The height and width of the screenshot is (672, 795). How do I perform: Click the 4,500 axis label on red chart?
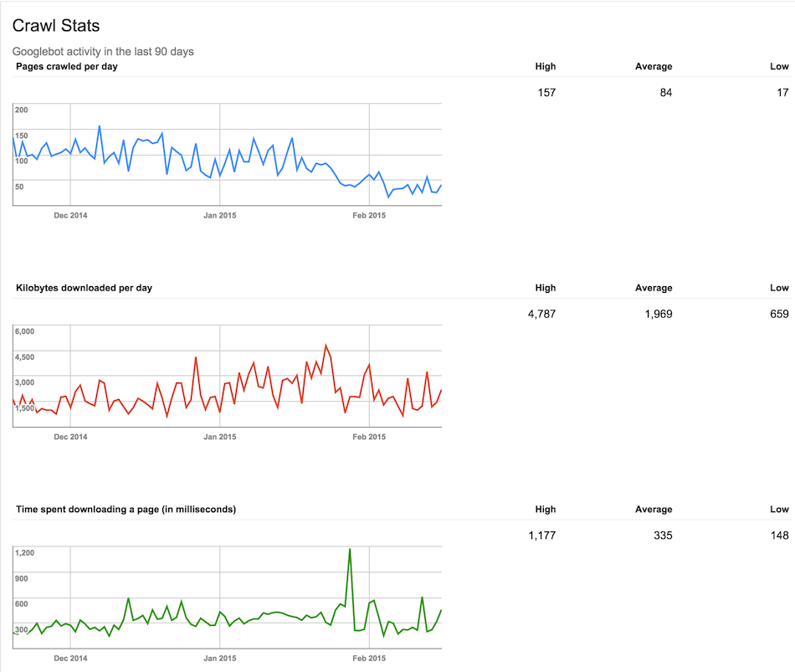point(24,357)
